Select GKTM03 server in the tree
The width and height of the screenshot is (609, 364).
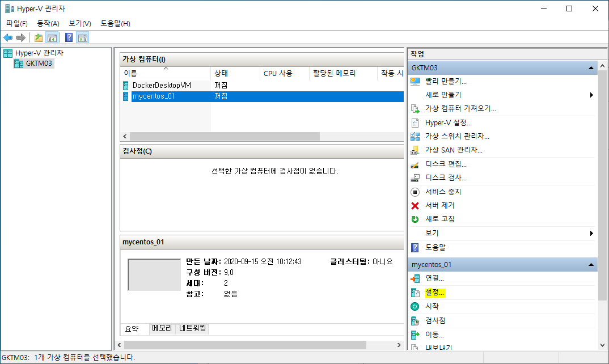(x=39, y=64)
